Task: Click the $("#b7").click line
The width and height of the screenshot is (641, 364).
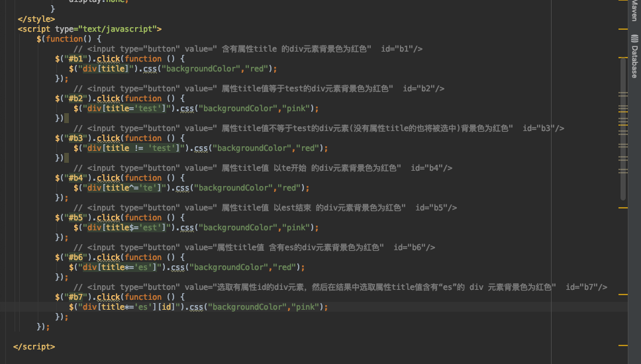Action: pyautogui.click(x=120, y=297)
